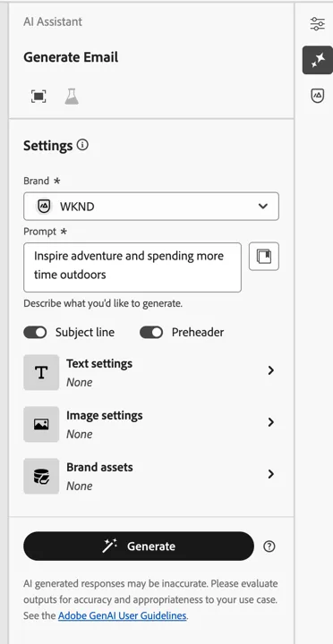Expand Brand assets chevron
This screenshot has height=644, width=333.
(270, 474)
